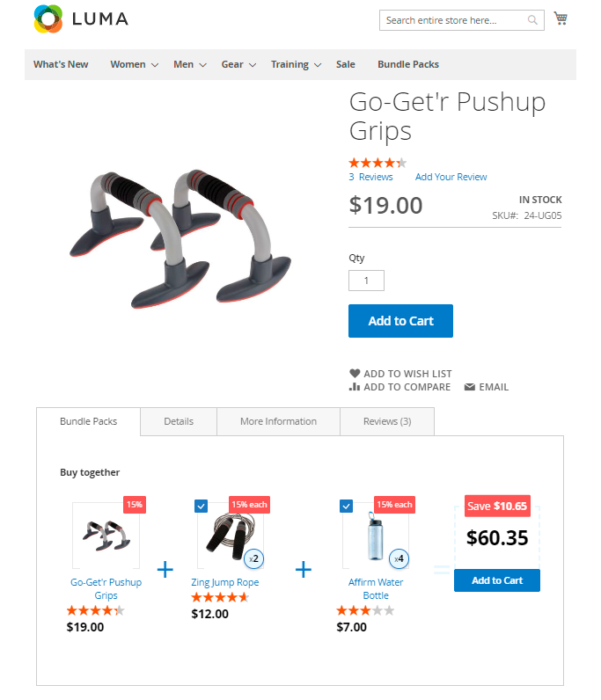Click the Add to Compare chart icon
This screenshot has width=601, height=700.
355,387
